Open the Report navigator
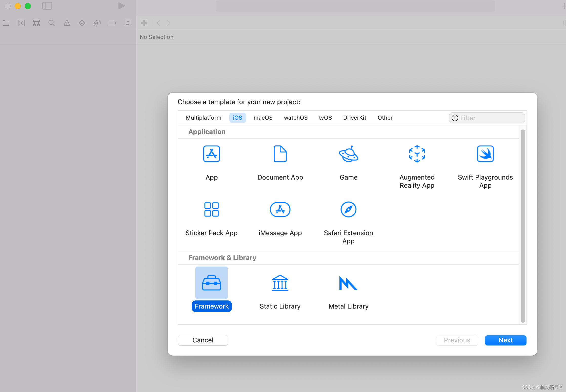 [128, 23]
